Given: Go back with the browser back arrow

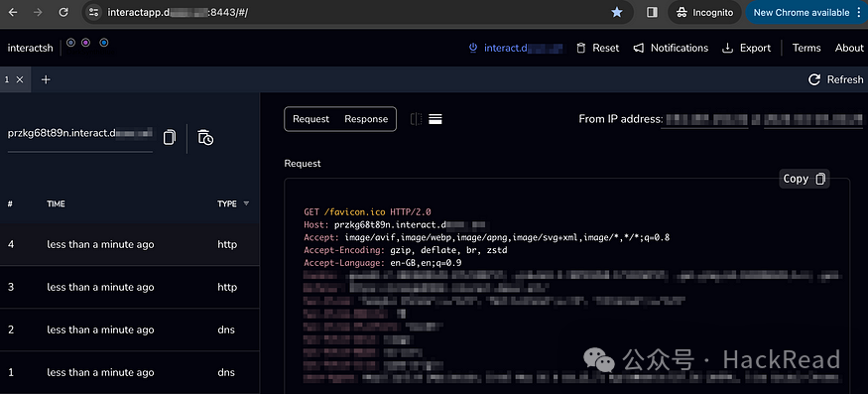Looking at the screenshot, I should point(13,12).
